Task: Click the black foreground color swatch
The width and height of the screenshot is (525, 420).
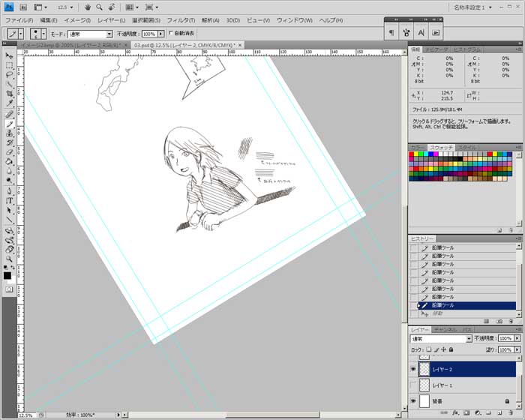Action: tap(7, 275)
